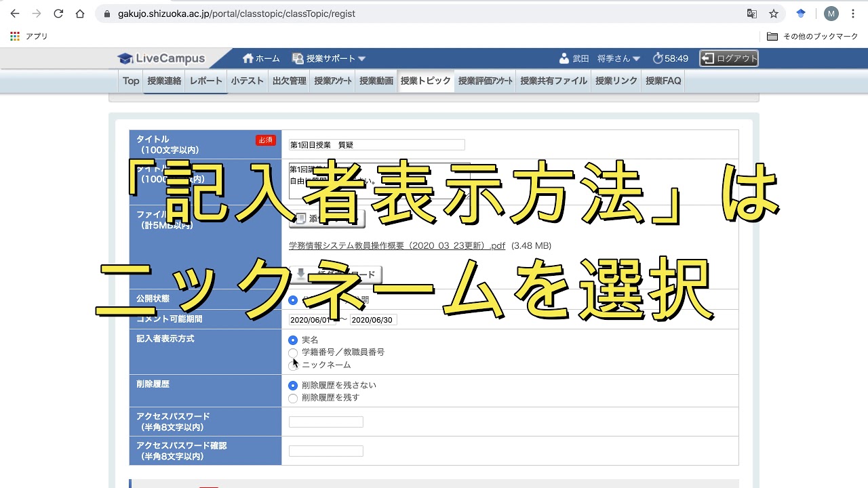The width and height of the screenshot is (868, 488).
Task: Open the アプリ apps shortcut
Action: click(x=29, y=37)
